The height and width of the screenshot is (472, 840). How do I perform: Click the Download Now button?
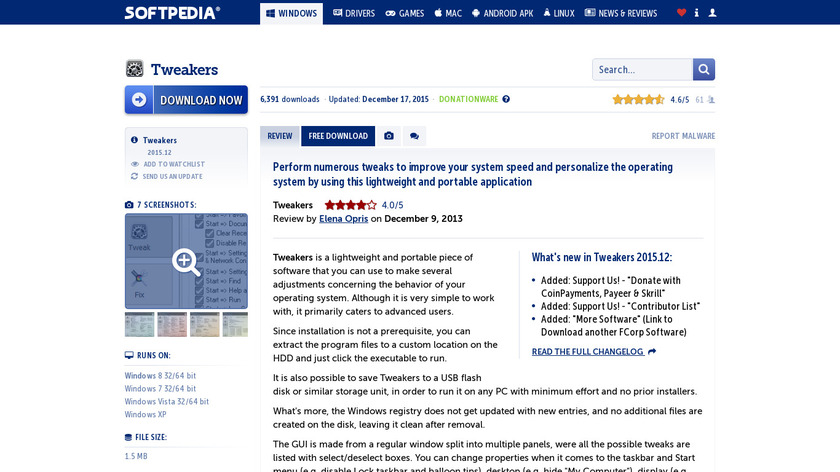pyautogui.click(x=186, y=100)
